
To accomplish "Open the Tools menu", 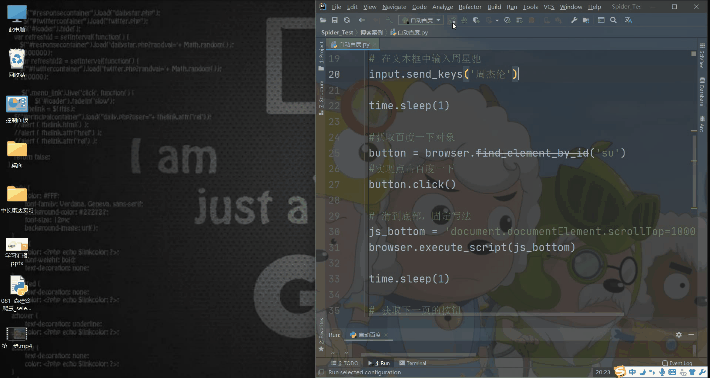I will 530,7.
